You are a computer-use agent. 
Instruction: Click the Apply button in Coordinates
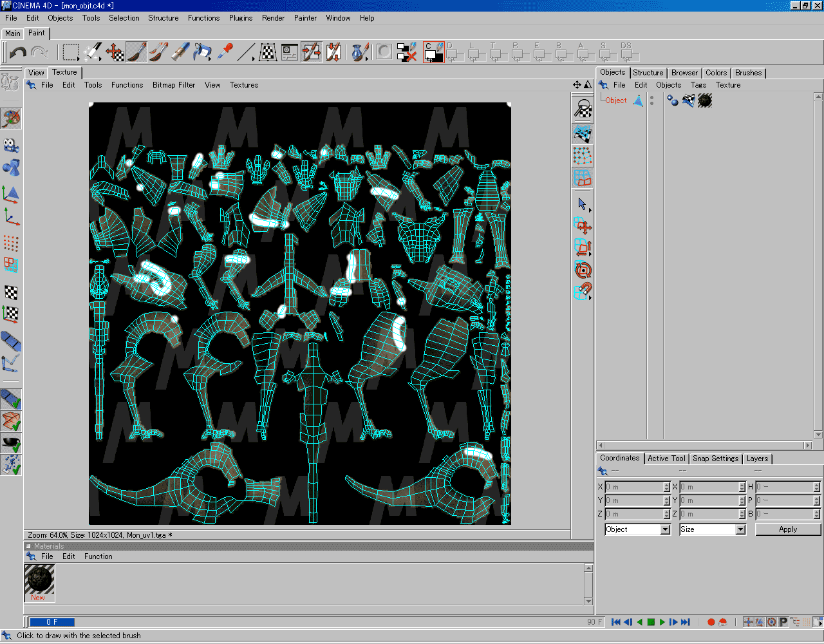[788, 529]
